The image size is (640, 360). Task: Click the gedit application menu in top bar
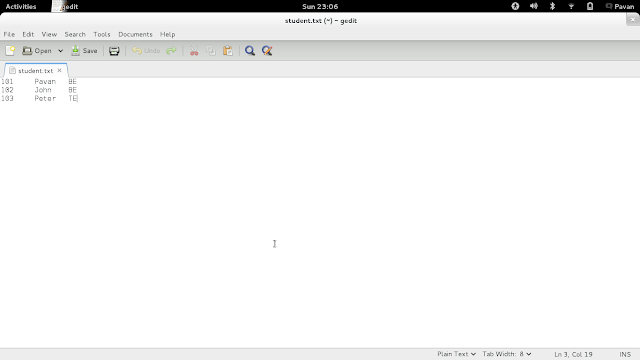(65, 6)
